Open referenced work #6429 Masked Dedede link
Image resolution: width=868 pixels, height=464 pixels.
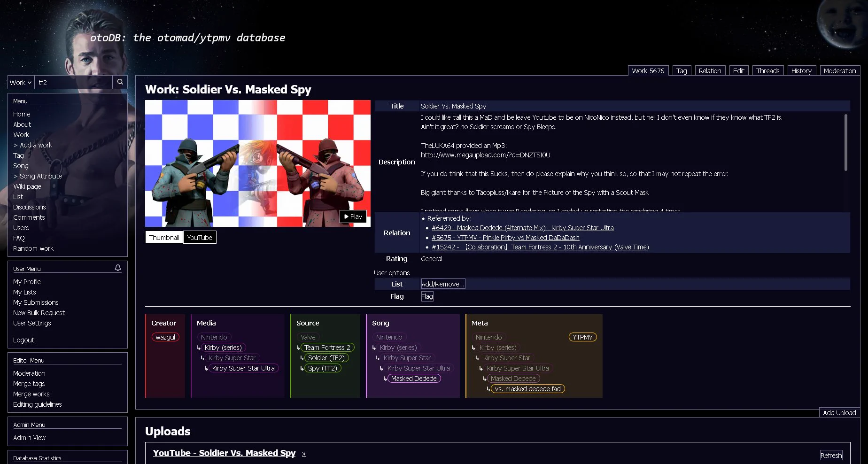(x=523, y=228)
